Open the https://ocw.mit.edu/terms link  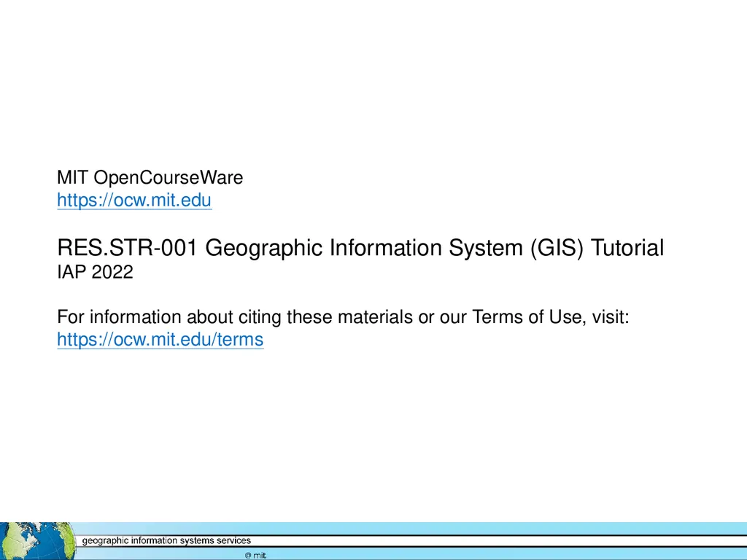pyautogui.click(x=160, y=340)
